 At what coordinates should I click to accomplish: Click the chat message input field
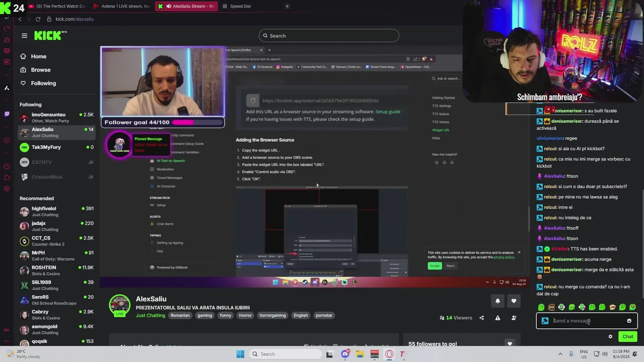pos(587,321)
